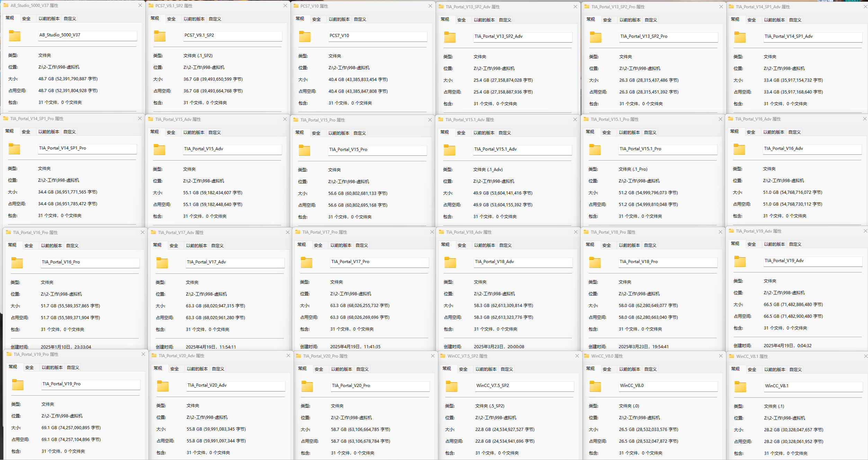Image resolution: width=868 pixels, height=460 pixels.
Task: Click the WinCC_V8.0 folder icon
Action: (x=595, y=386)
